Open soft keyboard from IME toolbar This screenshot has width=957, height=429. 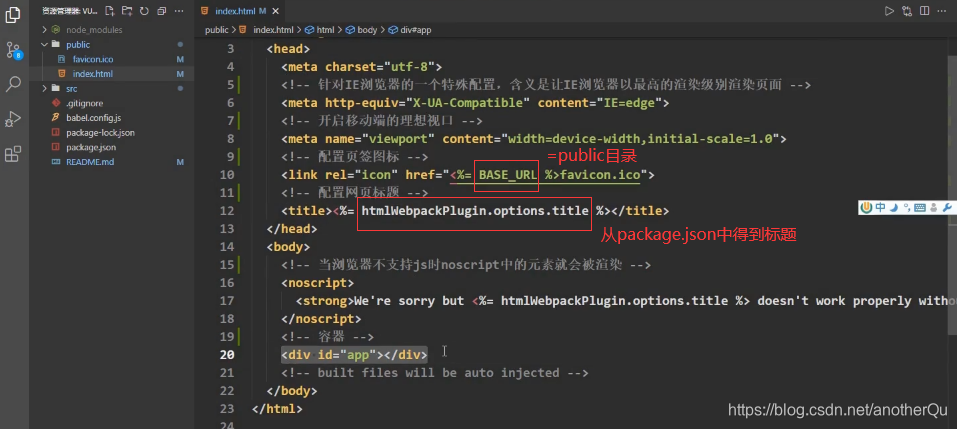point(920,207)
